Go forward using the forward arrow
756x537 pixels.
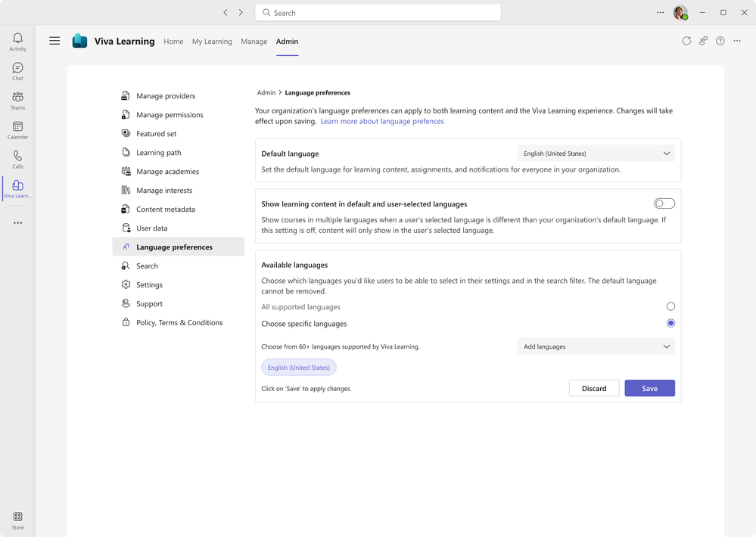pos(241,13)
